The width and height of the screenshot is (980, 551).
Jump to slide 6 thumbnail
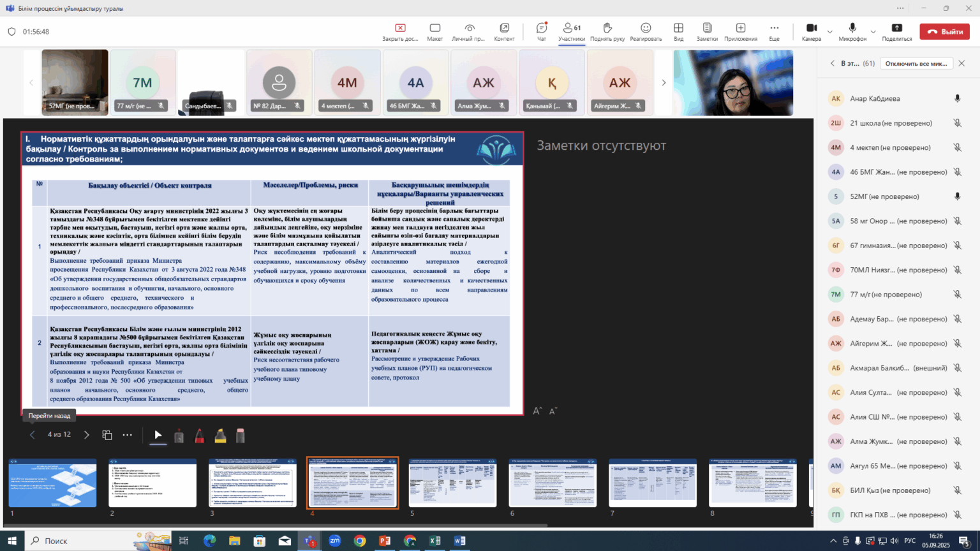pyautogui.click(x=553, y=483)
